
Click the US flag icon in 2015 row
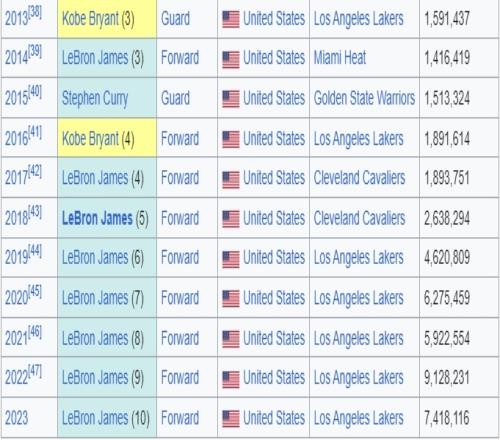click(231, 99)
